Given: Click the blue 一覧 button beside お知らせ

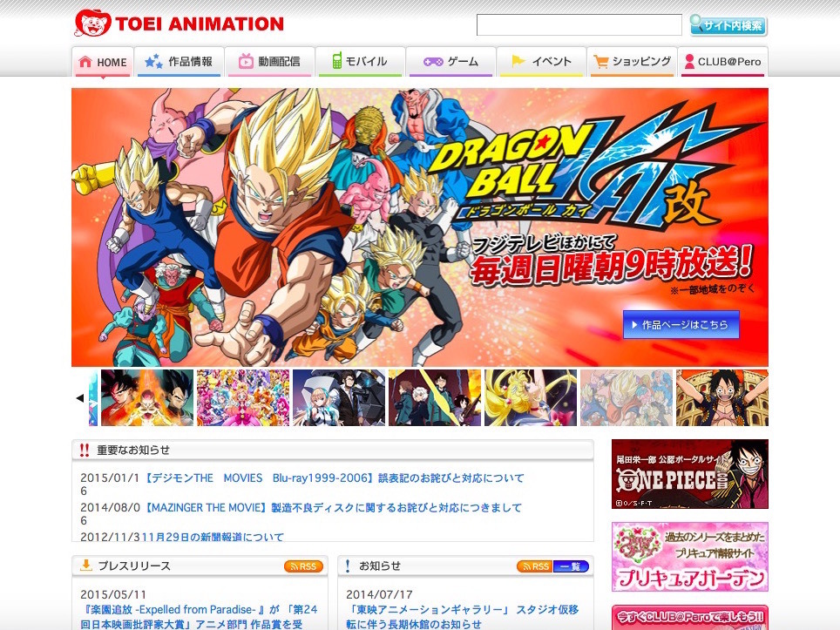Looking at the screenshot, I should pos(572,566).
